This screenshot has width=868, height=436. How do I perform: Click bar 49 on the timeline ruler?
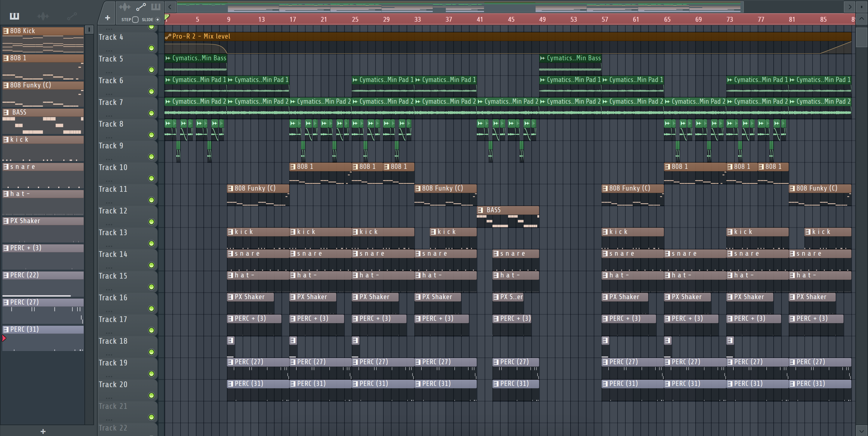point(542,19)
